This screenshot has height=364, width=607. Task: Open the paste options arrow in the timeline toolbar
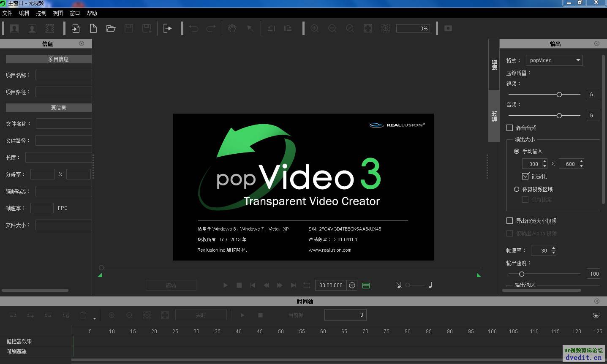click(94, 318)
